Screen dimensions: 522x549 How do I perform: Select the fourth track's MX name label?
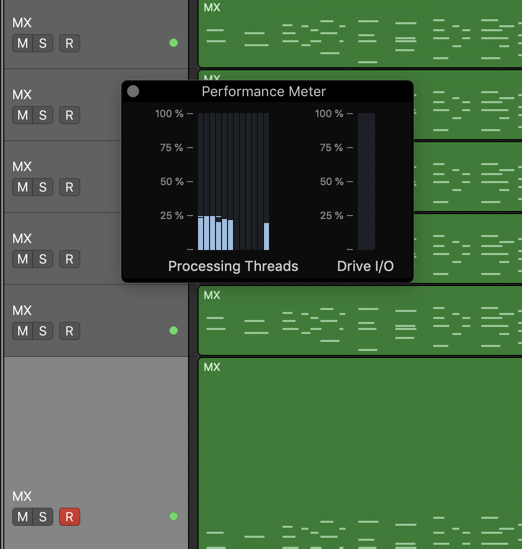point(22,238)
